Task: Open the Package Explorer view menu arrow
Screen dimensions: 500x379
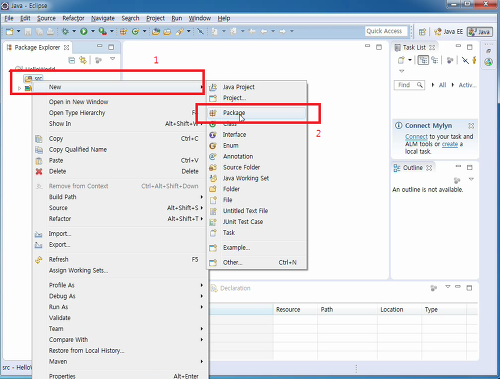Action: click(113, 59)
